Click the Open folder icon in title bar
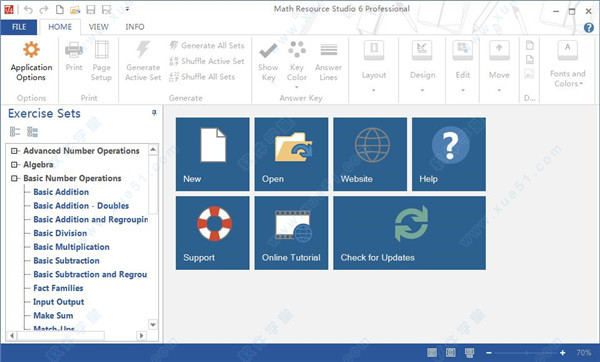 click(75, 10)
